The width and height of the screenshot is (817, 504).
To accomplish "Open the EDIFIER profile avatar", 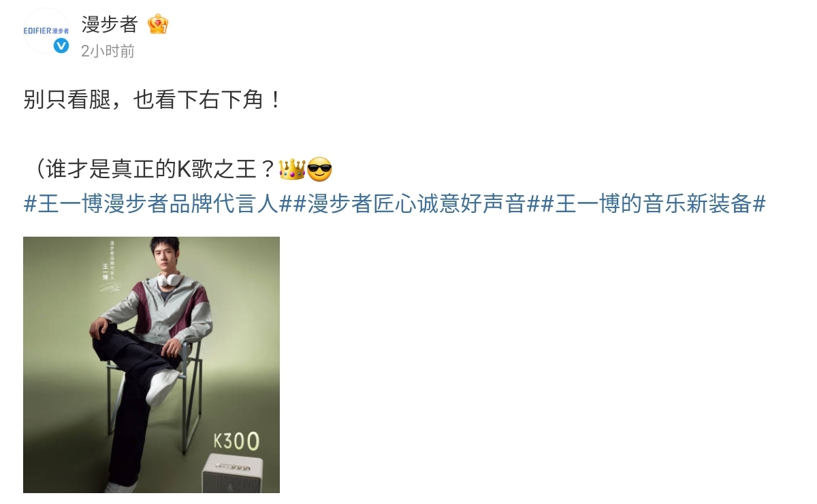I will [46, 31].
